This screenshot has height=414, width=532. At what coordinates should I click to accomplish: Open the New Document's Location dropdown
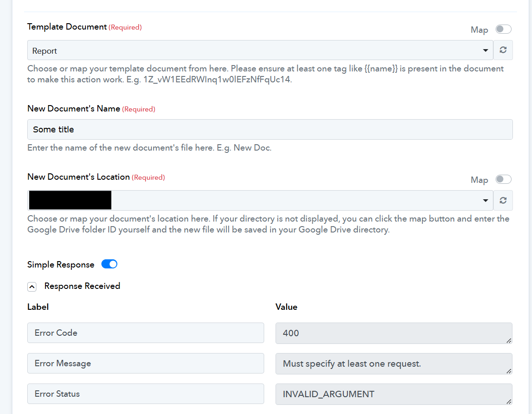(x=260, y=201)
